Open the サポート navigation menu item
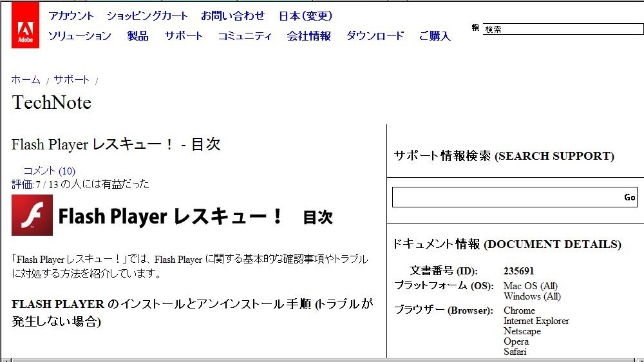This screenshot has height=362, width=644. point(183,35)
